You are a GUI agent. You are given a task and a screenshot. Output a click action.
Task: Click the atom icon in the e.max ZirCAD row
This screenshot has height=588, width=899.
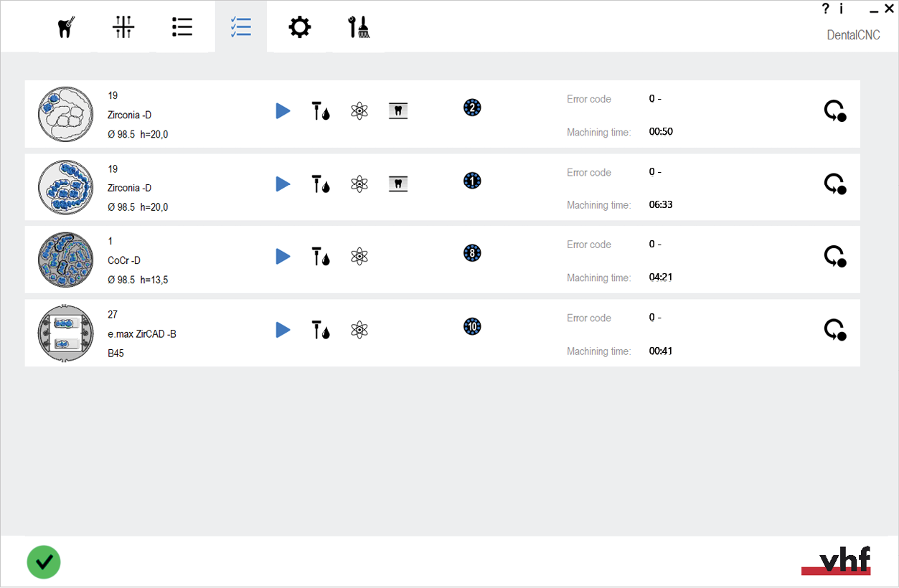point(359,330)
